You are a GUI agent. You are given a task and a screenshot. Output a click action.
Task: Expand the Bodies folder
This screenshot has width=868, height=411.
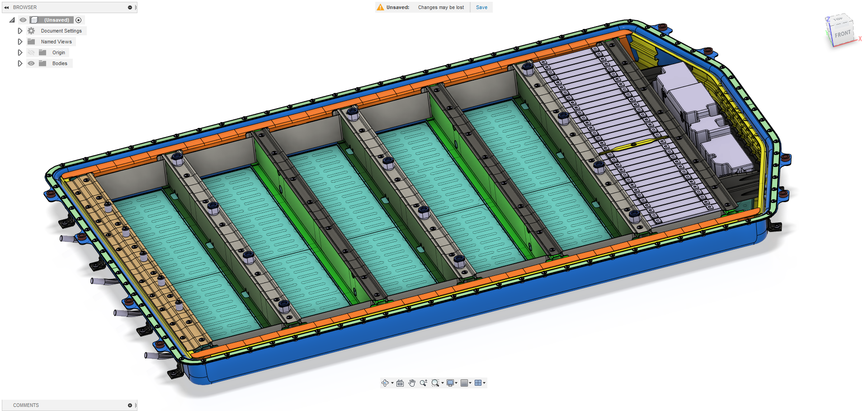[20, 63]
